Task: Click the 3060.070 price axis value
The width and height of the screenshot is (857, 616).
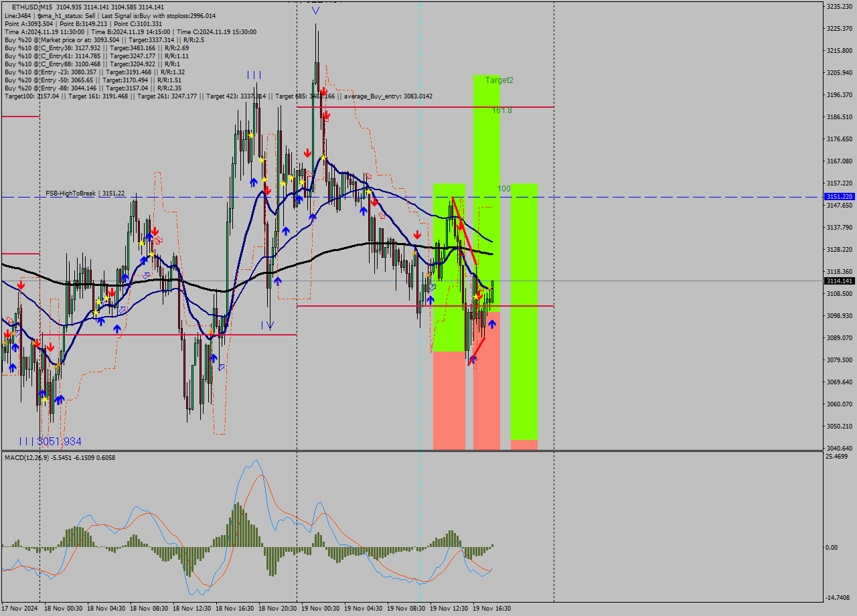Action: tap(839, 404)
